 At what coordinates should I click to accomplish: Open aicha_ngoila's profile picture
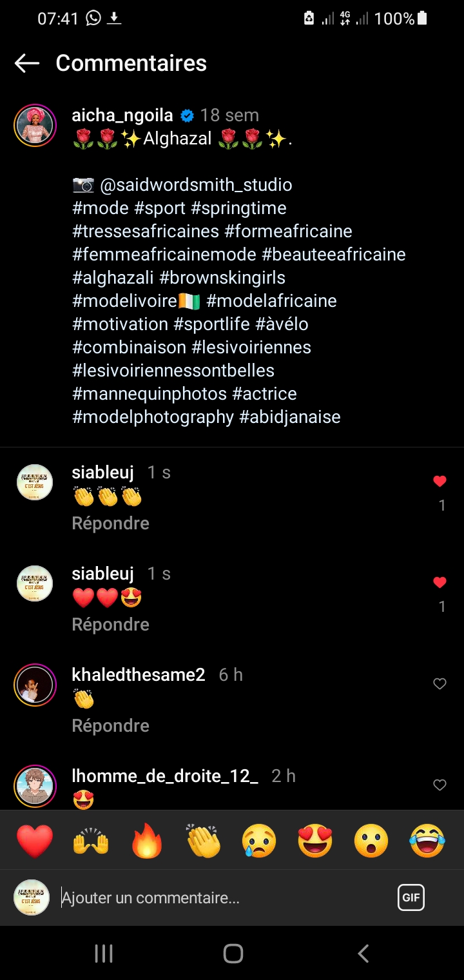pyautogui.click(x=35, y=125)
